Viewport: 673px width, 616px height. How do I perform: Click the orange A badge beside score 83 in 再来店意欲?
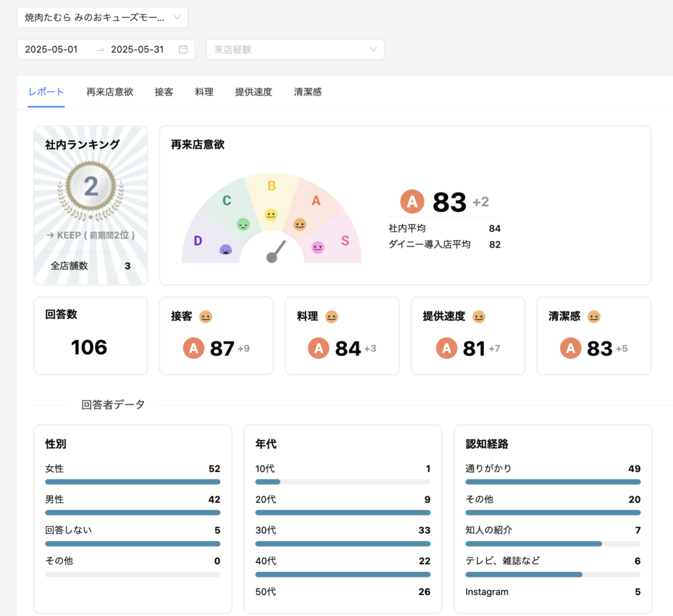pos(412,202)
